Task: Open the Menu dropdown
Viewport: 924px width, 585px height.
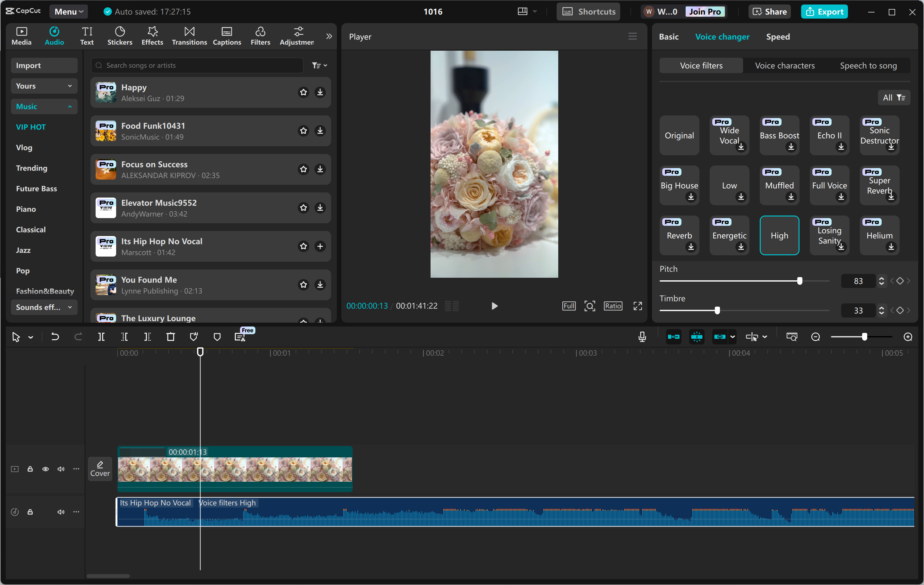Action: coord(68,11)
